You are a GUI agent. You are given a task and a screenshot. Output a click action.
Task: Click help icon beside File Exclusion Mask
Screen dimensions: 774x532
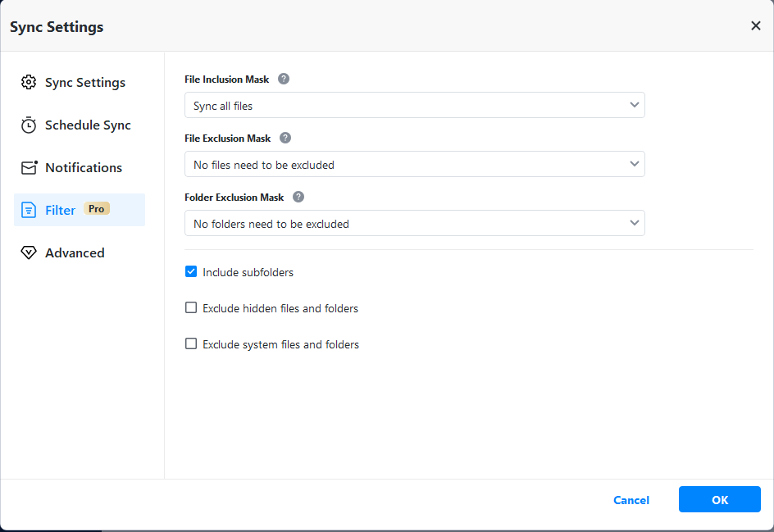click(285, 139)
